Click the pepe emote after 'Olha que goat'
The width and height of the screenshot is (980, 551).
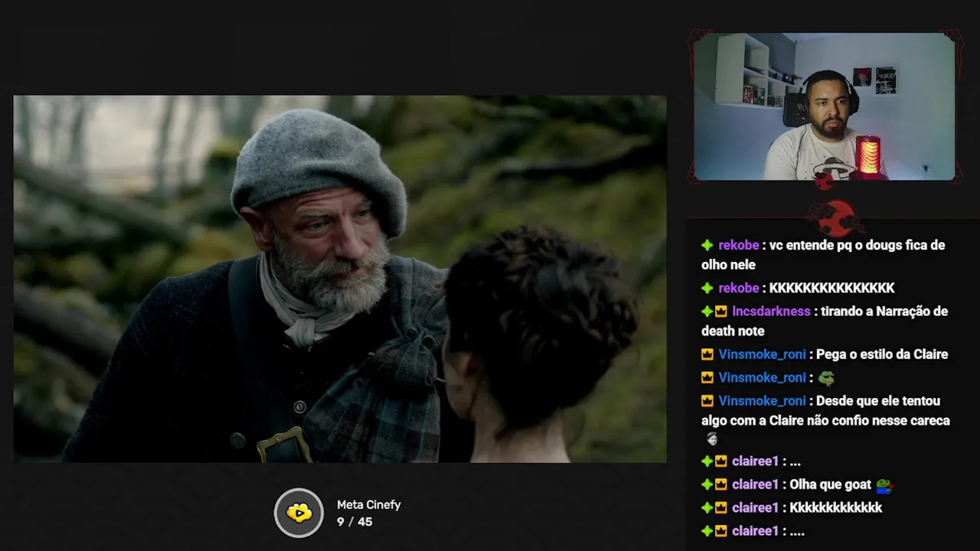884,484
